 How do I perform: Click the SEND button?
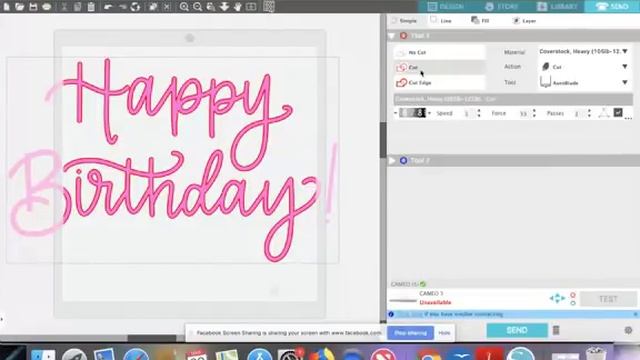click(517, 330)
